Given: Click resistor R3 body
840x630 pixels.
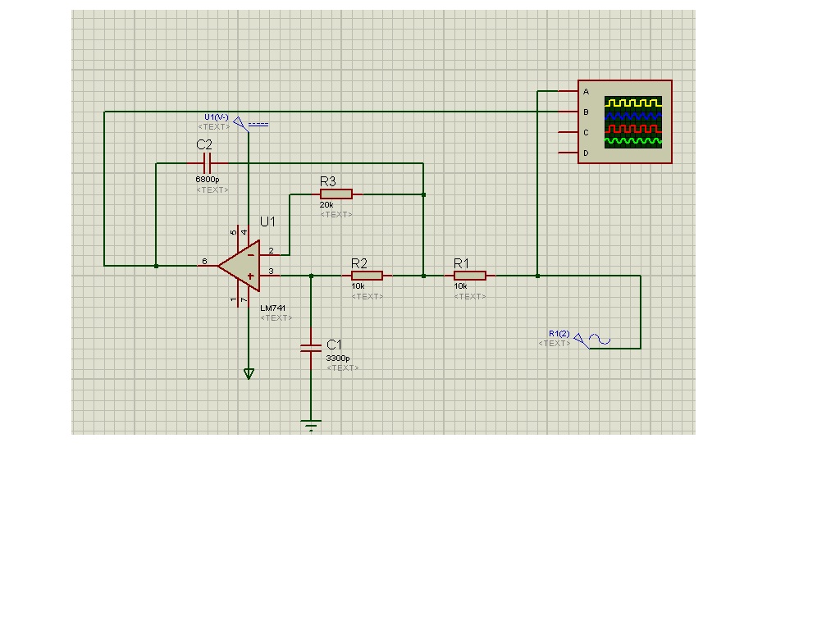Looking at the screenshot, I should coord(336,194).
